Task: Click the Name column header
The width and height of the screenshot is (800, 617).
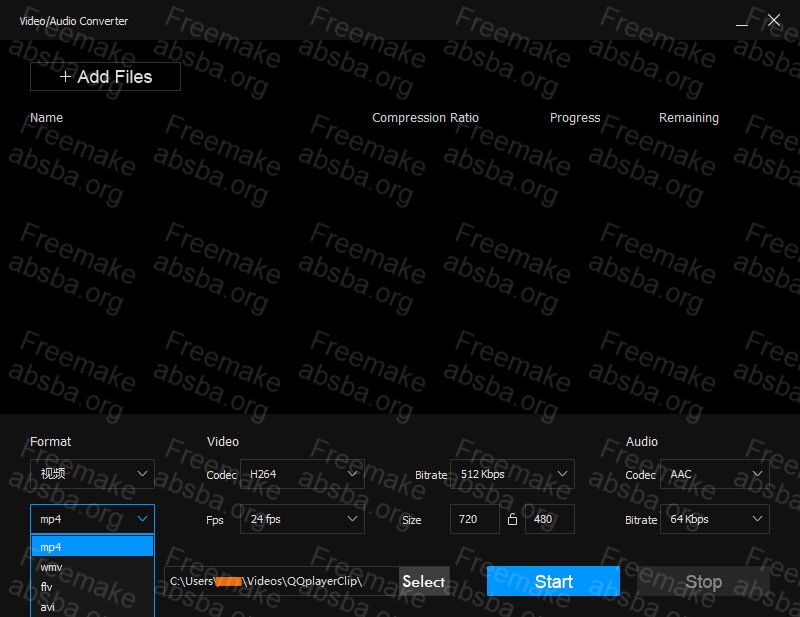Action: click(46, 118)
